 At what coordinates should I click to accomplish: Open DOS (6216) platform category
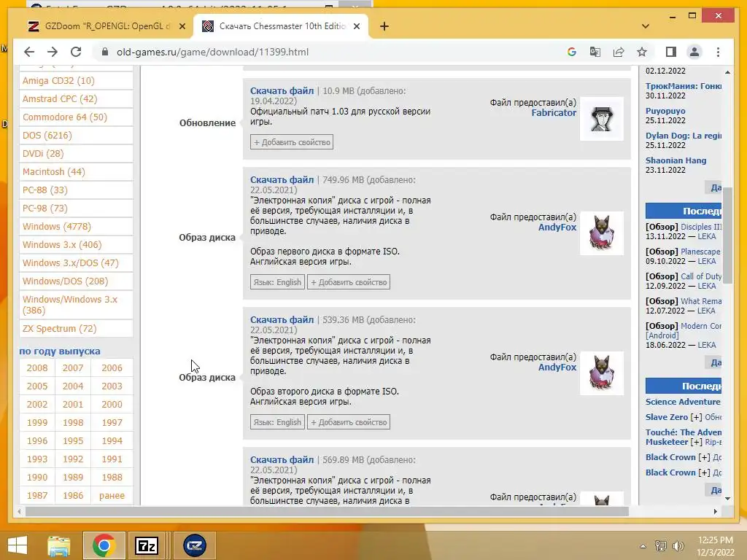tap(47, 135)
